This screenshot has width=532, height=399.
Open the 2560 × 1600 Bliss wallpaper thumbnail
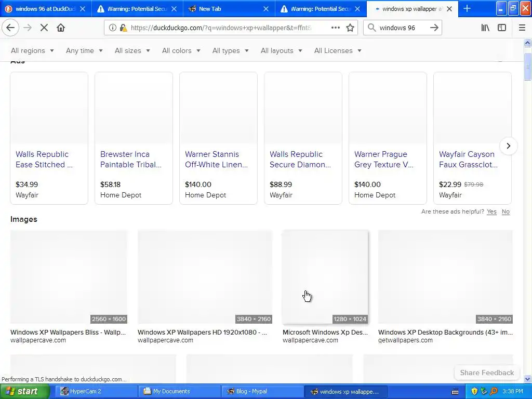tap(69, 277)
